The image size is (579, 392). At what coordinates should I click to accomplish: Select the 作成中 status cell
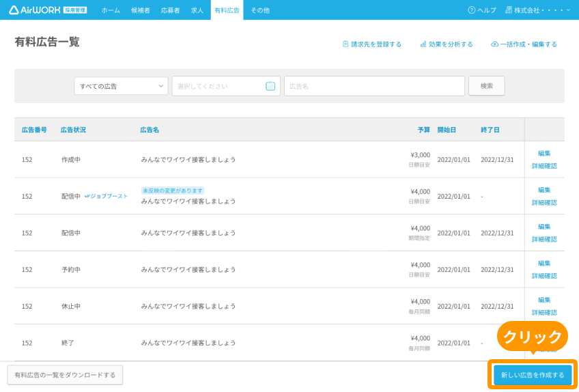(71, 160)
